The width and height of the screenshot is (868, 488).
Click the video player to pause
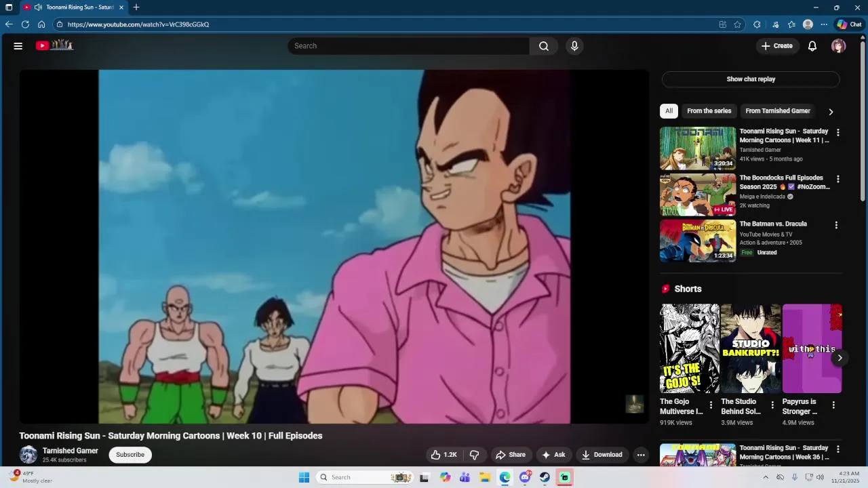334,247
